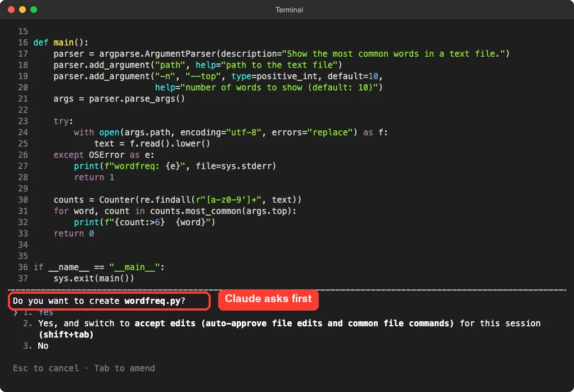The image size is (574, 392).
Task: Click 'text = f.read().lower()' line
Action: click(x=152, y=144)
